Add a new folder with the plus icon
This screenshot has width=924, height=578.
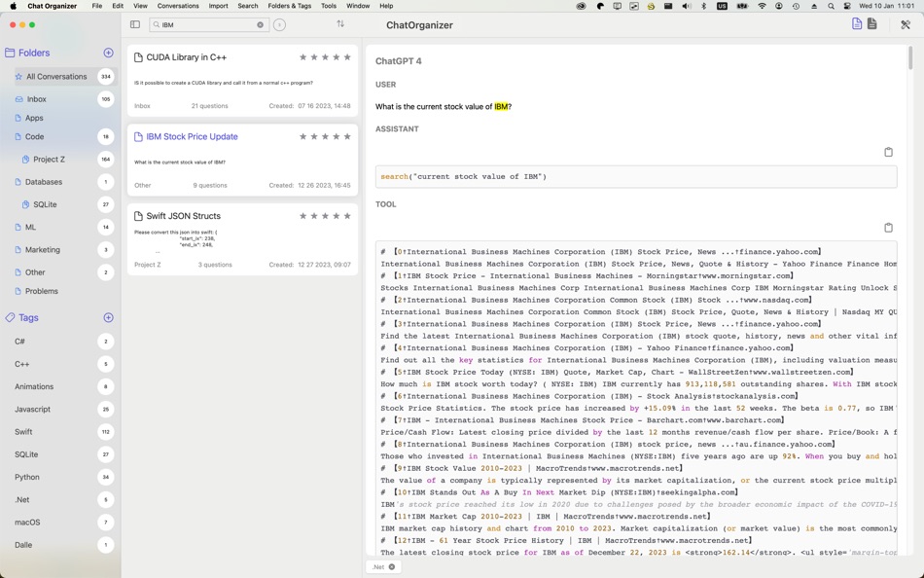[x=108, y=53]
